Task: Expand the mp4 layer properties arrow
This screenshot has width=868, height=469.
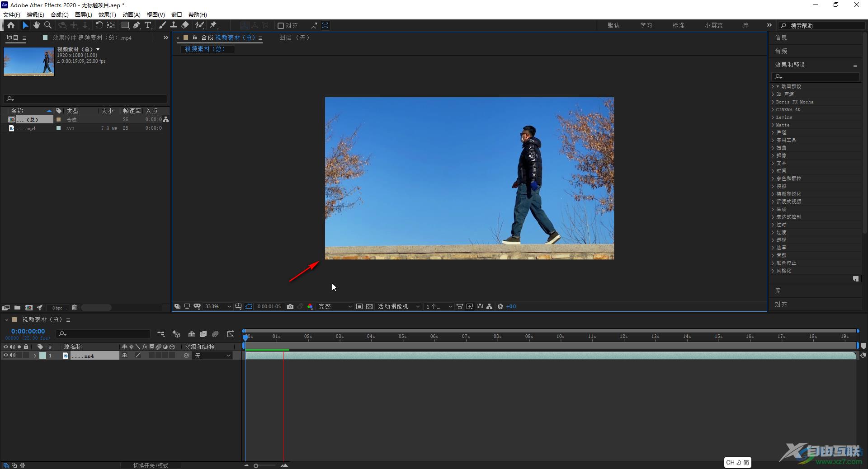Action: pyautogui.click(x=35, y=356)
